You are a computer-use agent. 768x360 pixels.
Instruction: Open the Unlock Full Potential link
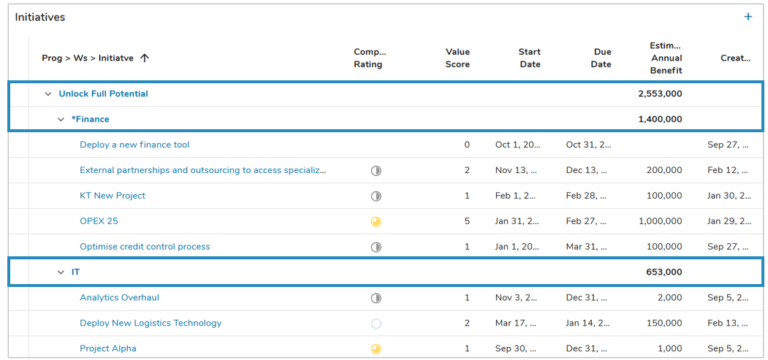(103, 94)
